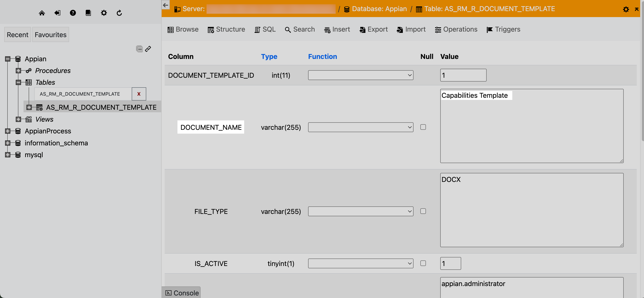The height and width of the screenshot is (298, 644).
Task: Click the mysql database icon
Action: click(18, 155)
